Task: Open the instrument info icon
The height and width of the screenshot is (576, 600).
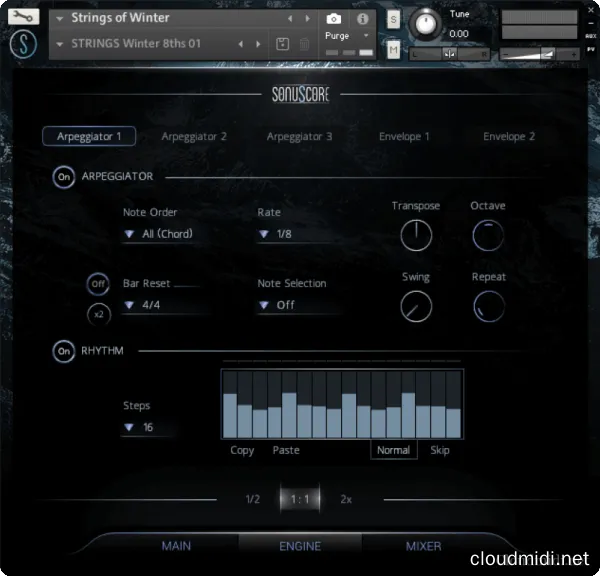Action: pos(362,18)
